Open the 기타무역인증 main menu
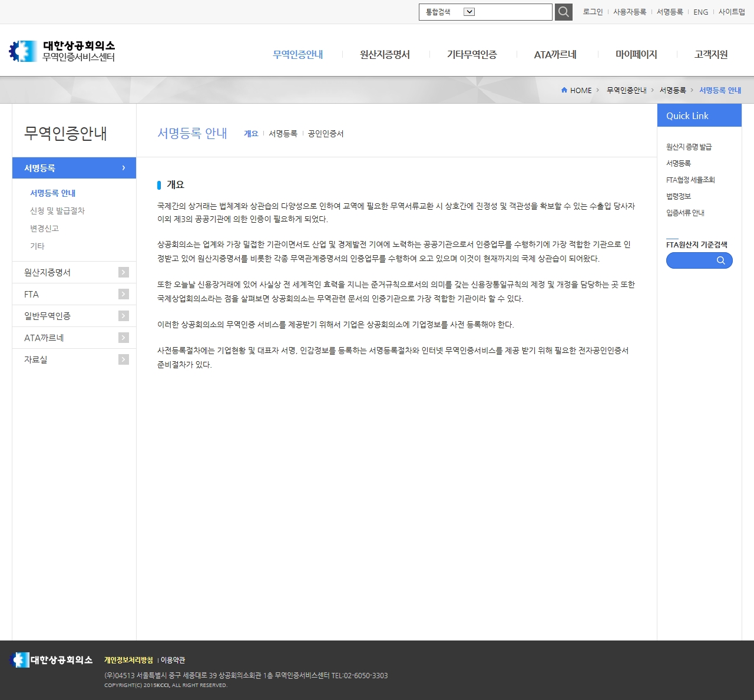754x700 pixels. tap(472, 54)
